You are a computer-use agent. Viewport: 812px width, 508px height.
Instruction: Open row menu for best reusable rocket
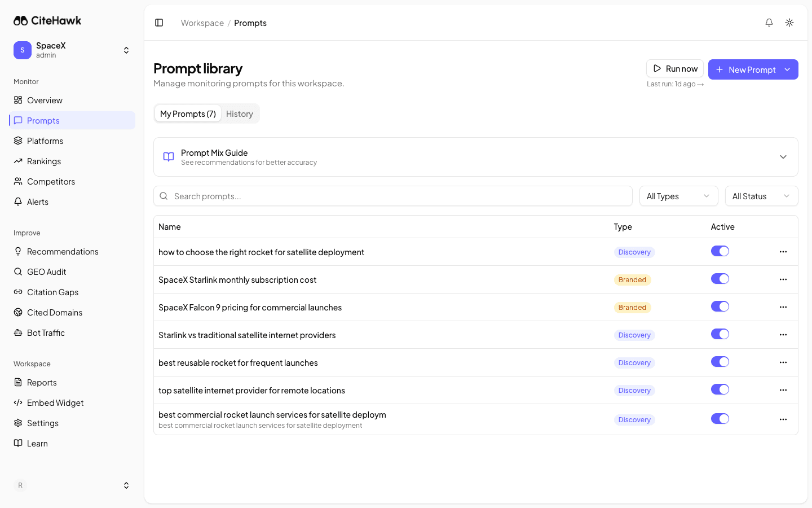click(x=783, y=362)
